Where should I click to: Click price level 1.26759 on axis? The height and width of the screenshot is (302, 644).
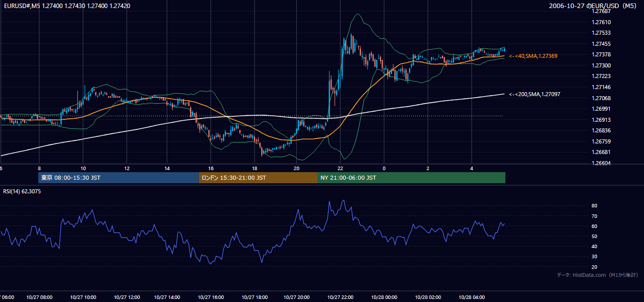(601, 141)
